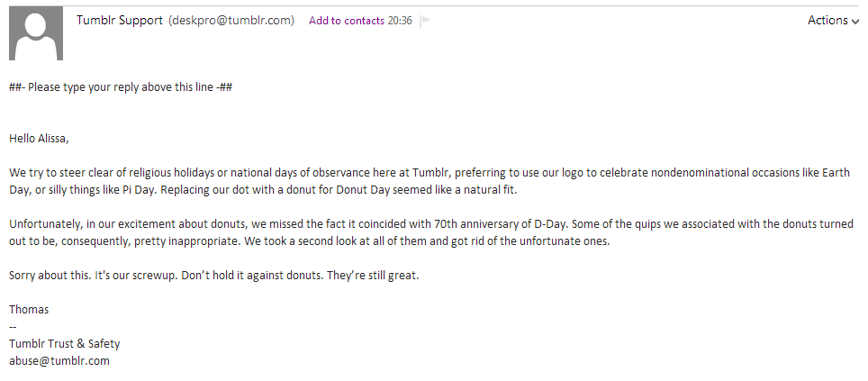This screenshot has height=381, width=868.
Task: Select the Tumblr Support sender name
Action: tap(120, 21)
